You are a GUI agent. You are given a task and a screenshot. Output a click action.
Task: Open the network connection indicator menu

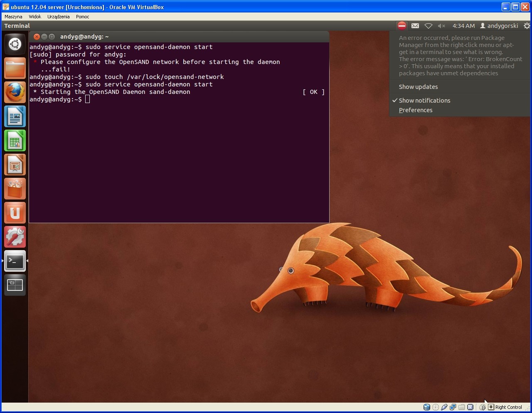[428, 26]
